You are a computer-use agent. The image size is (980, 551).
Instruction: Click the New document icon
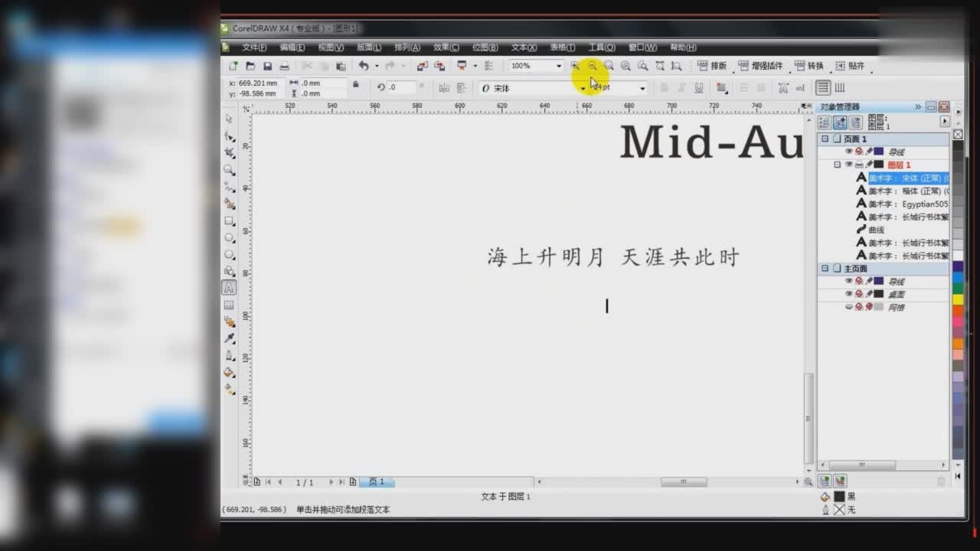tap(234, 67)
